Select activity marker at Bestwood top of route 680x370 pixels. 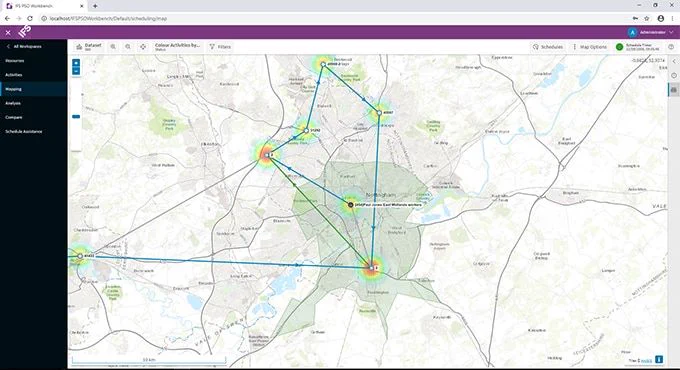coord(323,64)
